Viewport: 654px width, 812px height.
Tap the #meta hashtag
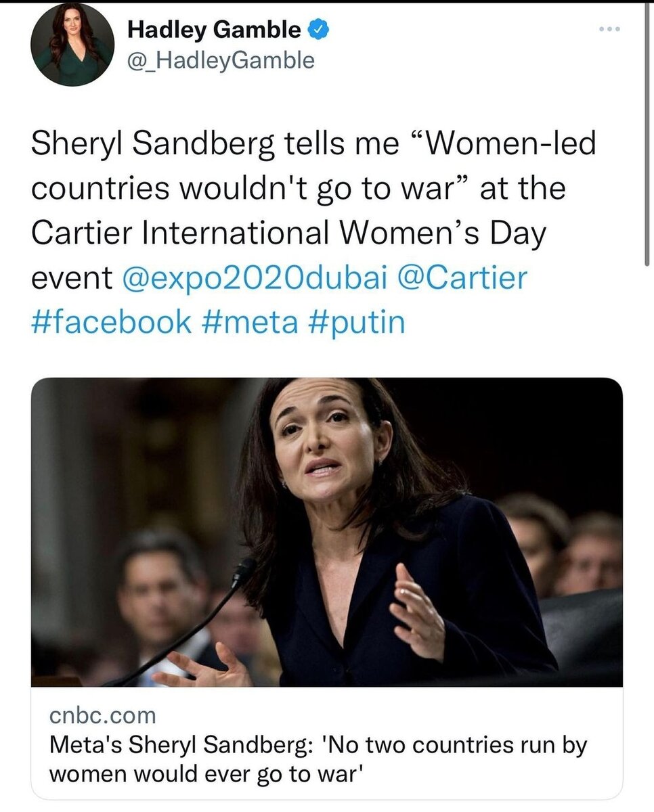250,321
